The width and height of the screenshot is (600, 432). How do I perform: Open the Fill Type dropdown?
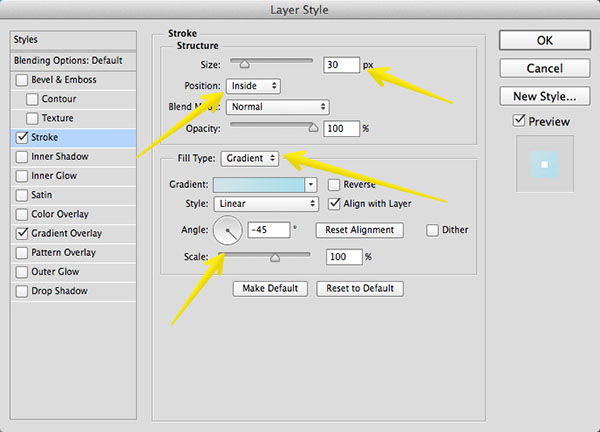click(x=250, y=158)
